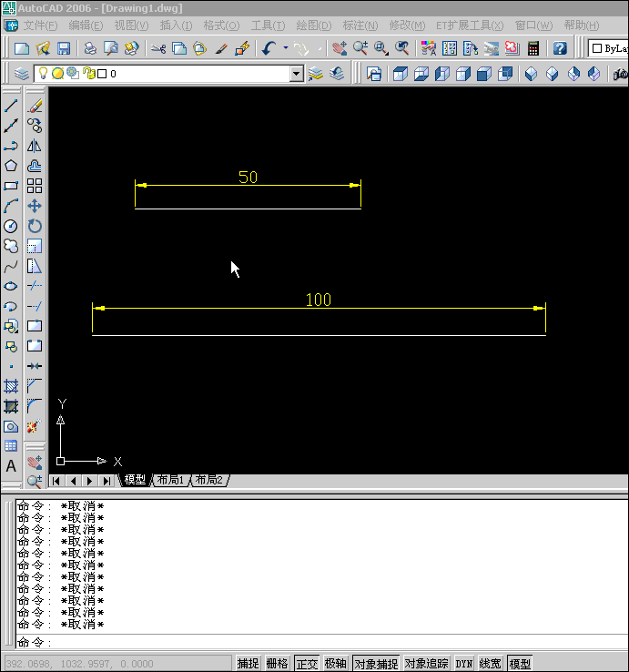Image resolution: width=629 pixels, height=672 pixels.
Task: Jump to the first layout tab arrow
Action: point(56,481)
